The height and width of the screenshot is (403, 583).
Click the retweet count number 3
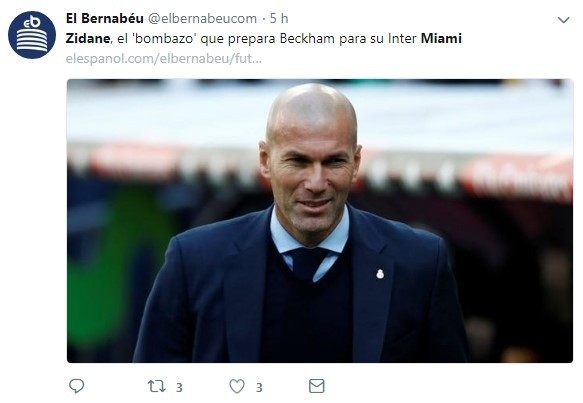[x=179, y=388]
